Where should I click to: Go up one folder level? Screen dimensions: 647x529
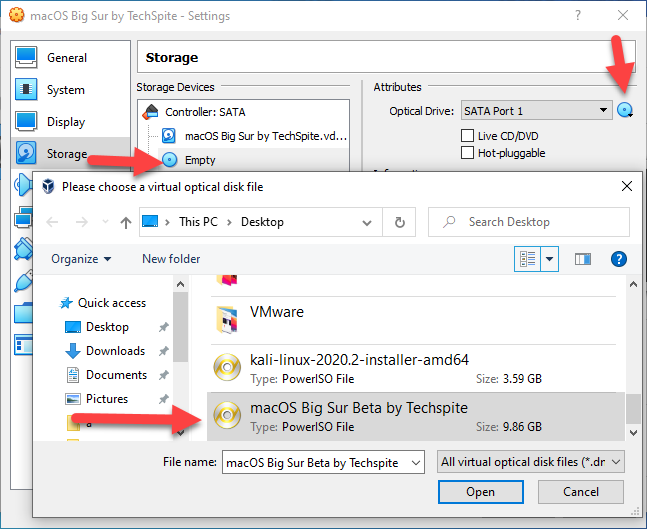pyautogui.click(x=125, y=222)
